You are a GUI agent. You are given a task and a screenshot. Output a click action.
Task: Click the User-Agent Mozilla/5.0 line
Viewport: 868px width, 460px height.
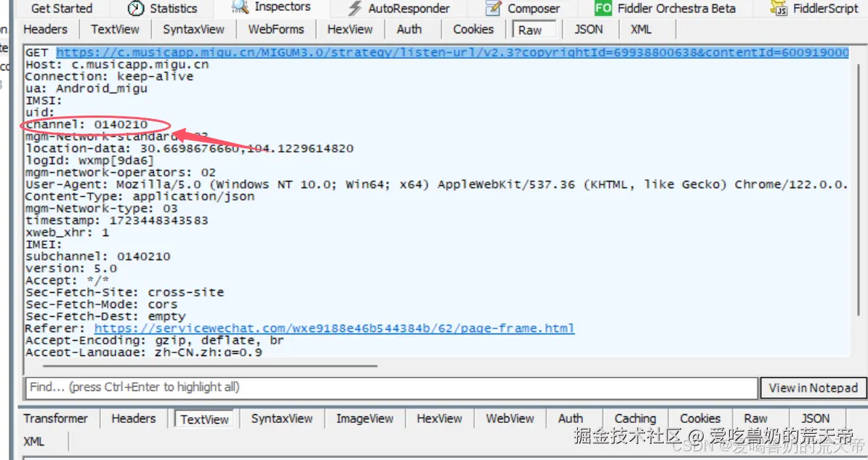click(437, 185)
